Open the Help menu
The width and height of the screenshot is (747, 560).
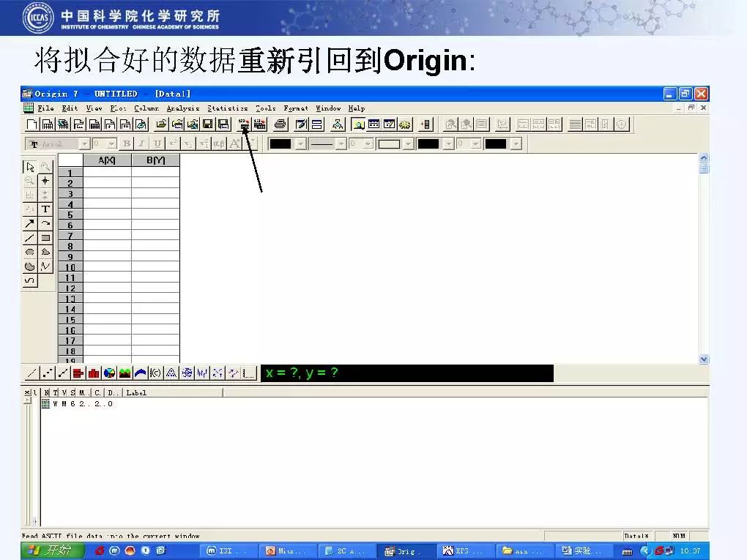357,108
